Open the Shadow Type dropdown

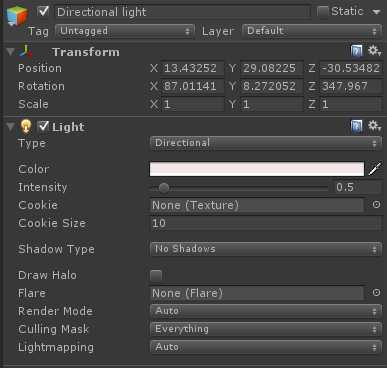pyautogui.click(x=266, y=249)
